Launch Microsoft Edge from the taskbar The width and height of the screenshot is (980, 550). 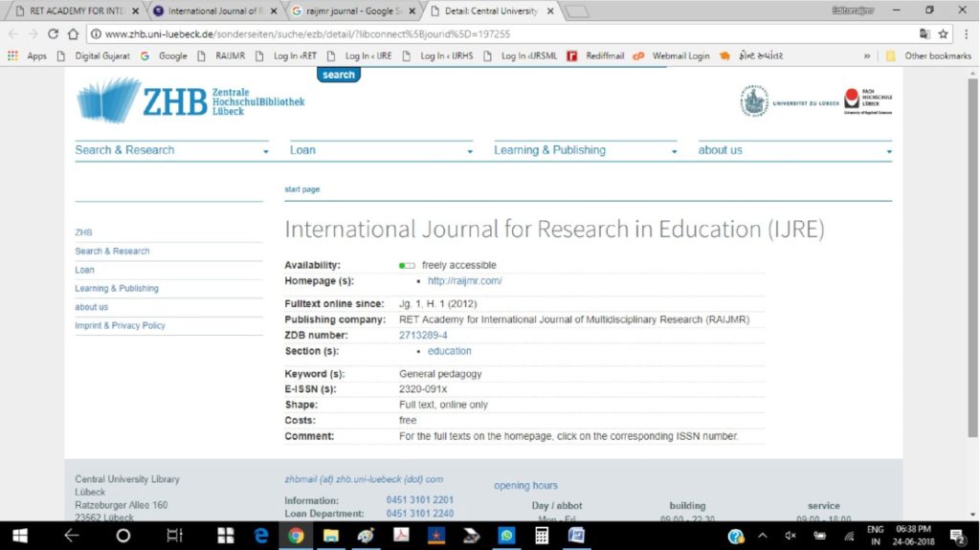(261, 536)
